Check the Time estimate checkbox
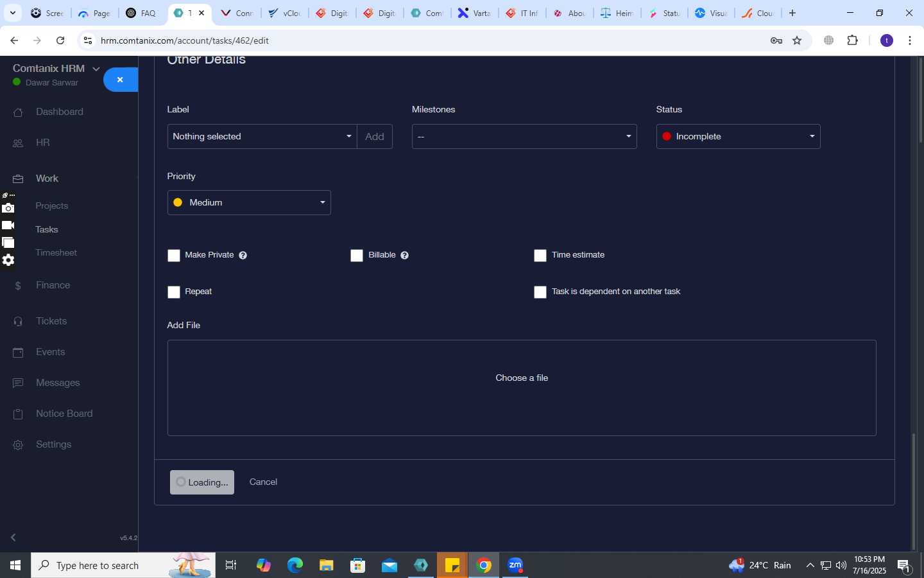924x578 pixels. point(540,256)
